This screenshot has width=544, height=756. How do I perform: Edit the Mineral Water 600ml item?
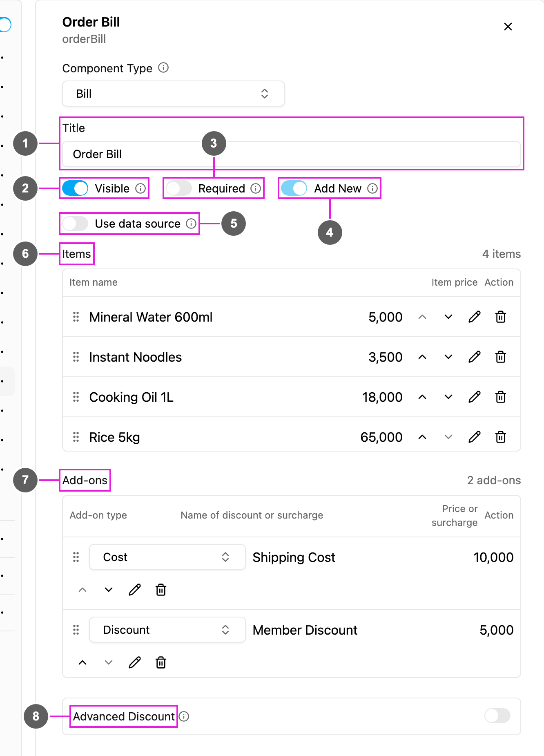click(x=474, y=317)
